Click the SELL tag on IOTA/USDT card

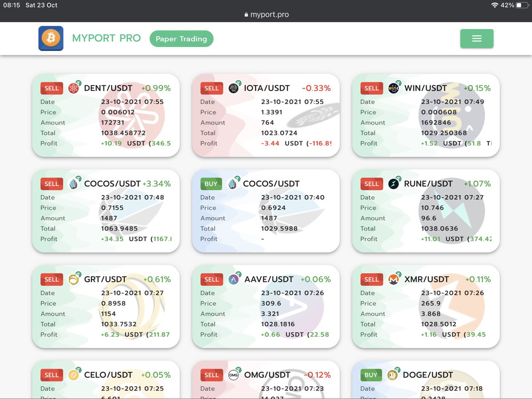tap(211, 88)
